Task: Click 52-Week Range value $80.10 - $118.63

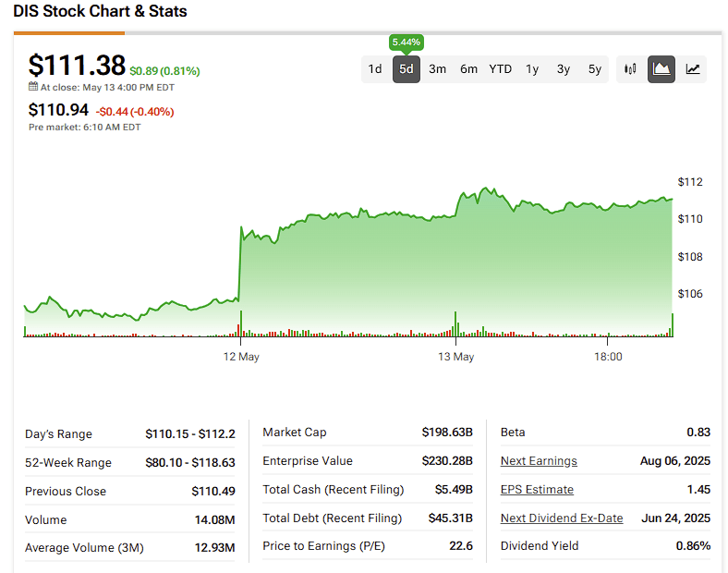Action: [x=190, y=463]
